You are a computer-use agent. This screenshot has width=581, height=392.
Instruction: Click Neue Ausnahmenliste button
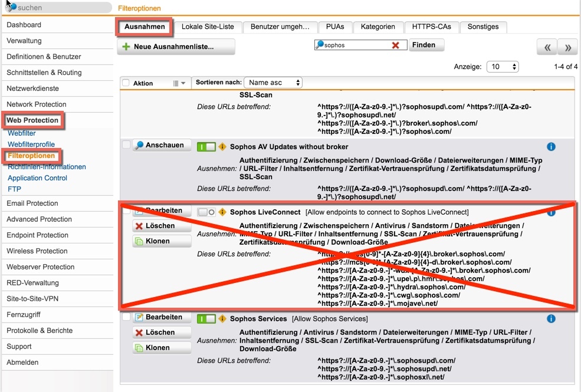click(176, 47)
